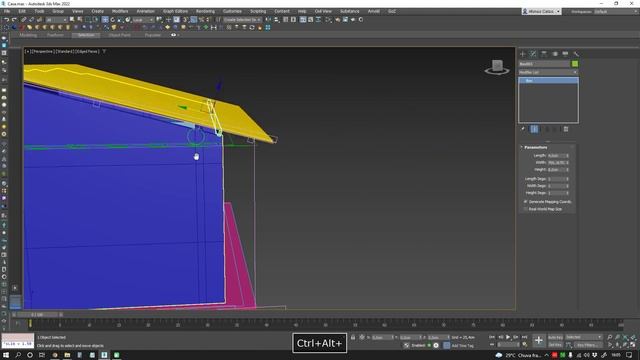Open the Motion tab in command panel

pos(555,54)
